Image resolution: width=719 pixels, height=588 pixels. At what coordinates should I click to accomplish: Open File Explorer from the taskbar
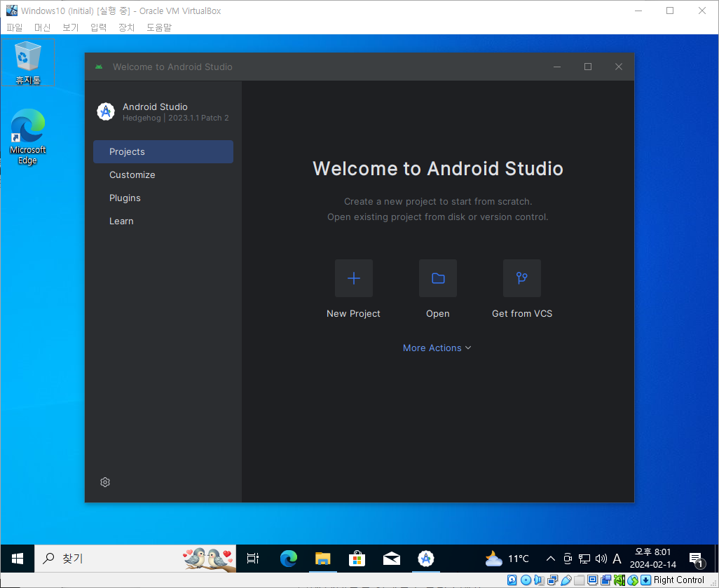coord(323,558)
